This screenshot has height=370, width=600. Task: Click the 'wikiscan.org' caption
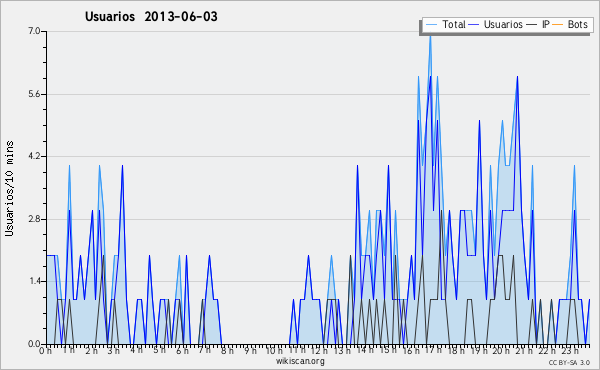tap(300, 361)
